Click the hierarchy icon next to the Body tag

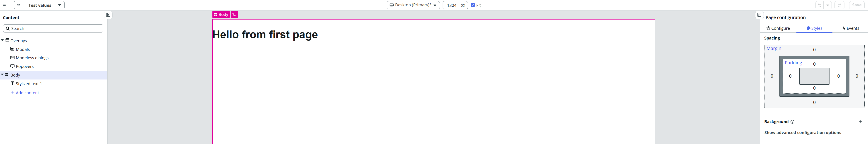click(234, 15)
